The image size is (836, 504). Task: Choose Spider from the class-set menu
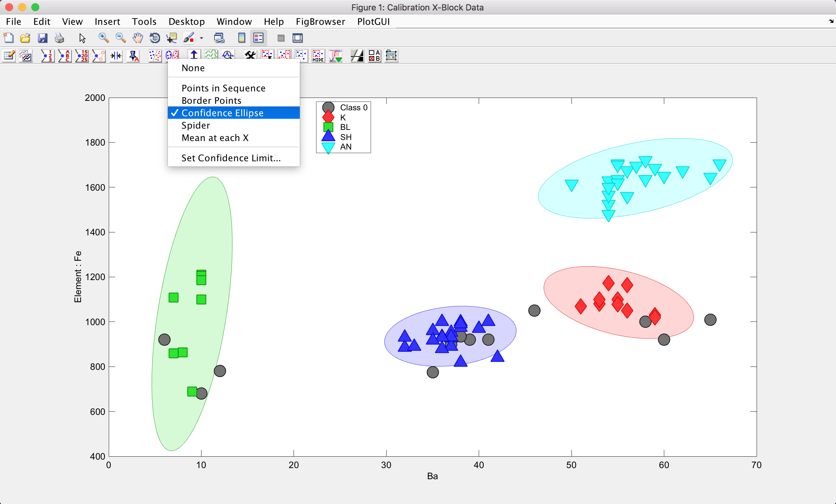[x=196, y=125]
